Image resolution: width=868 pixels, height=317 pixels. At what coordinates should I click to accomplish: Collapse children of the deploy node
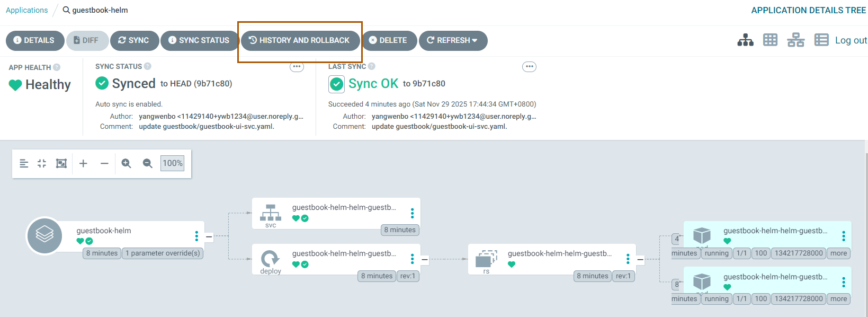pyautogui.click(x=425, y=260)
